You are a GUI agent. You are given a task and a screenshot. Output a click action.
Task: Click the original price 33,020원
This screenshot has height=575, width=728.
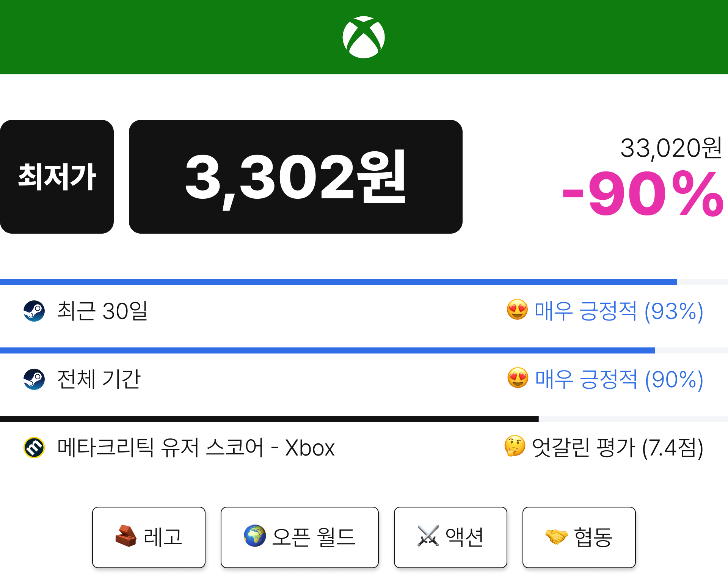pyautogui.click(x=671, y=148)
